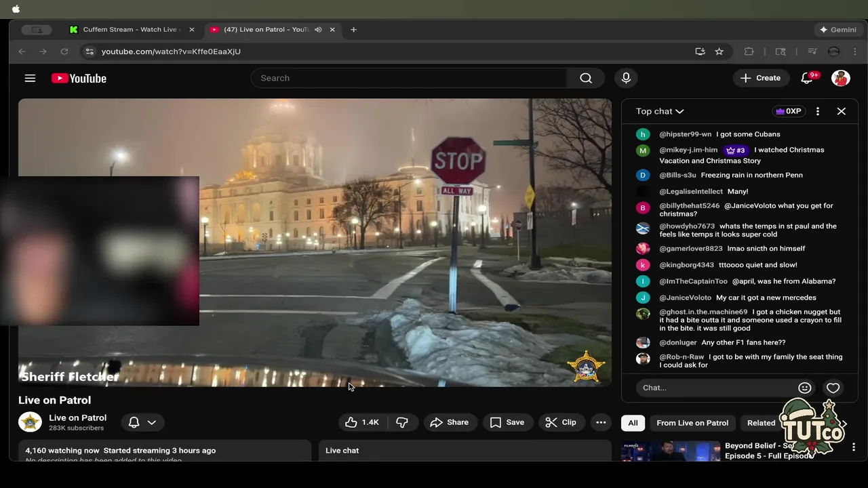Type in the Chat... message box
Image resolution: width=868 pixels, height=488 pixels.
[715, 388]
